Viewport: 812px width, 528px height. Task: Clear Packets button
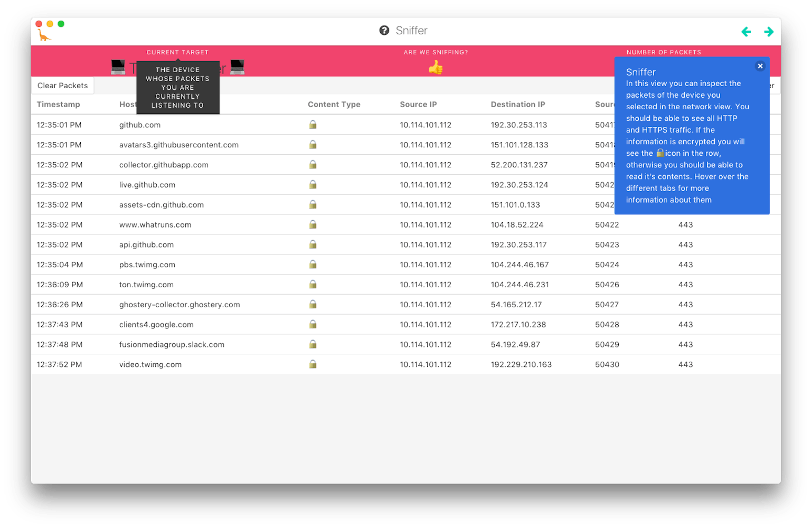[63, 86]
